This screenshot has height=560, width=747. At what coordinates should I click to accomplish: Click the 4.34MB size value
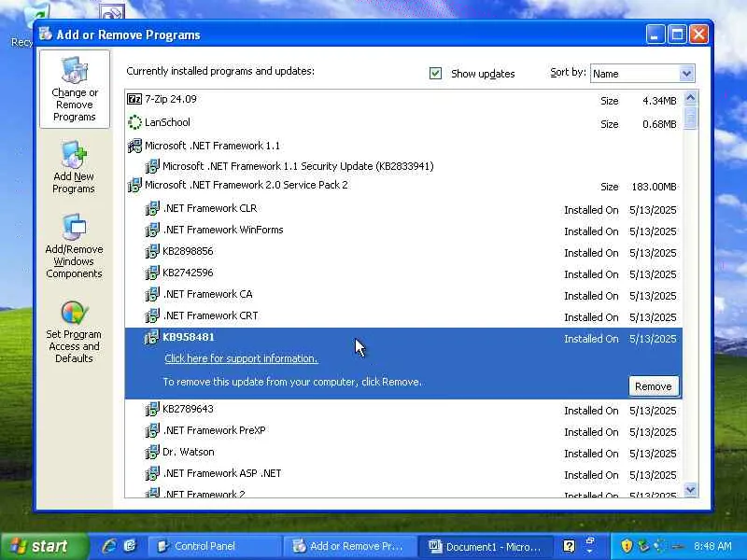pyautogui.click(x=659, y=101)
